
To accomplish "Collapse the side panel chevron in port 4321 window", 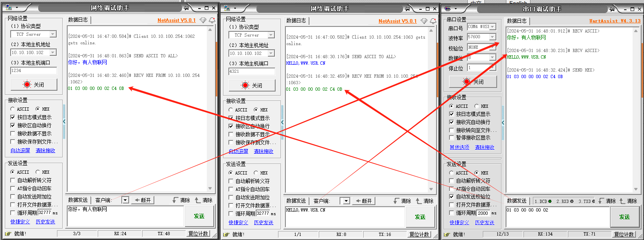I will (282, 122).
